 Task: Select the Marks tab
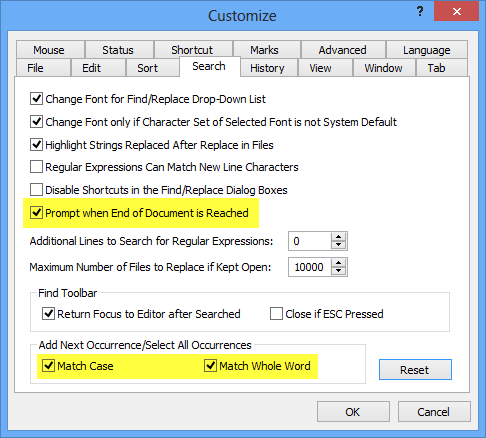click(x=265, y=50)
